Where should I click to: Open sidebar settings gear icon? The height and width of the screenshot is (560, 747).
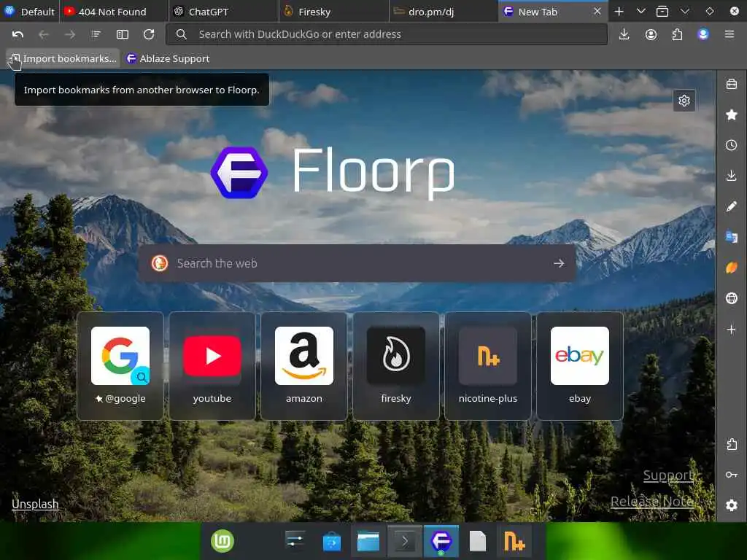732,505
